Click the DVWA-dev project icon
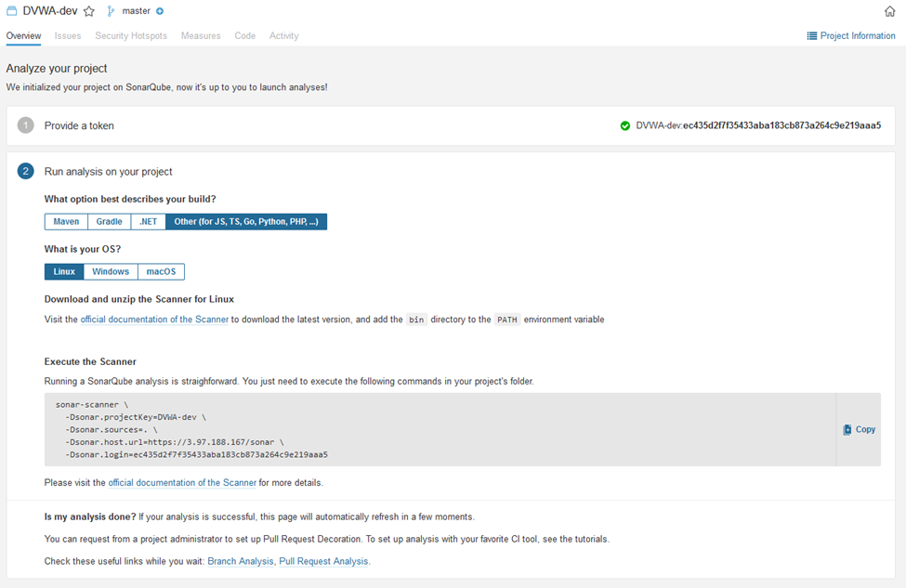This screenshot has width=906, height=588. coord(12,11)
